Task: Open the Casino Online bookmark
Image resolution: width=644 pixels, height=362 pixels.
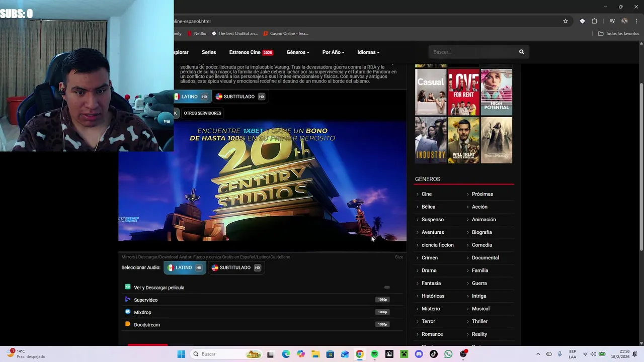Action: (285, 33)
